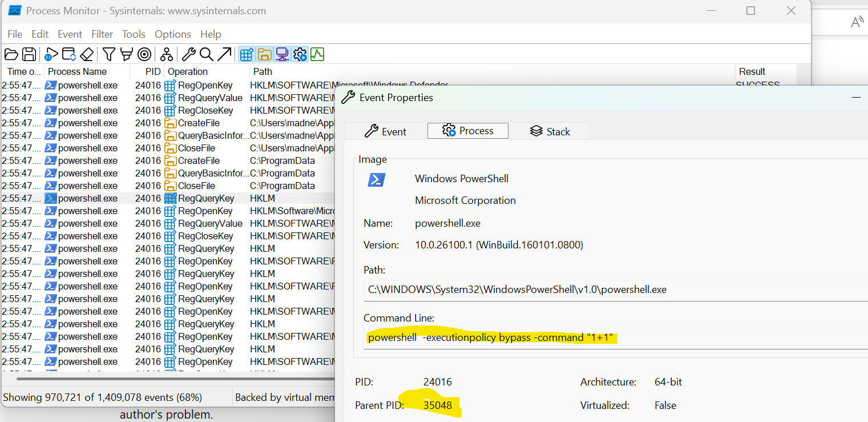Select the Highlight marker icon
868x422 pixels.
pos(127,54)
